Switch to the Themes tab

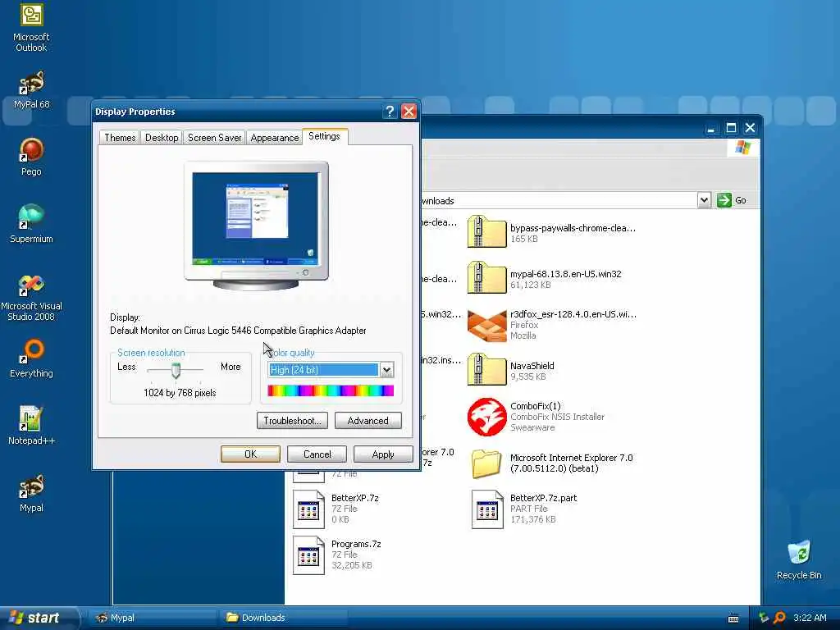point(120,138)
